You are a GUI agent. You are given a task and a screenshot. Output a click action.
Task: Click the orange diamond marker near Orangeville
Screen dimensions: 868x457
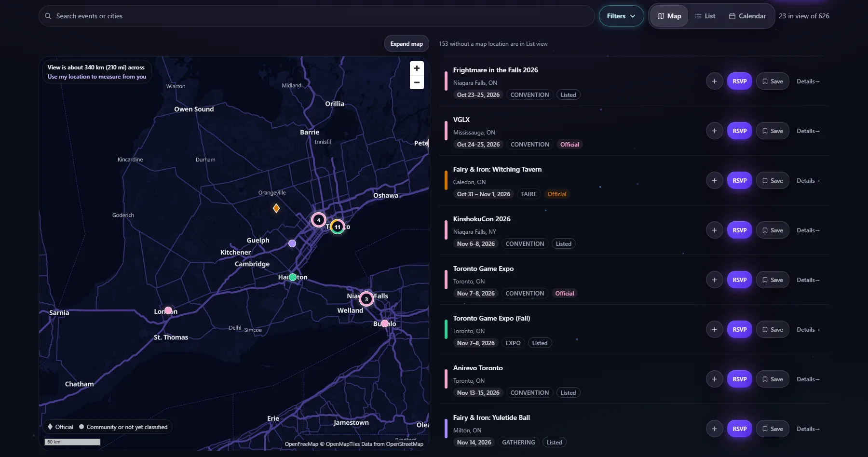coord(276,208)
